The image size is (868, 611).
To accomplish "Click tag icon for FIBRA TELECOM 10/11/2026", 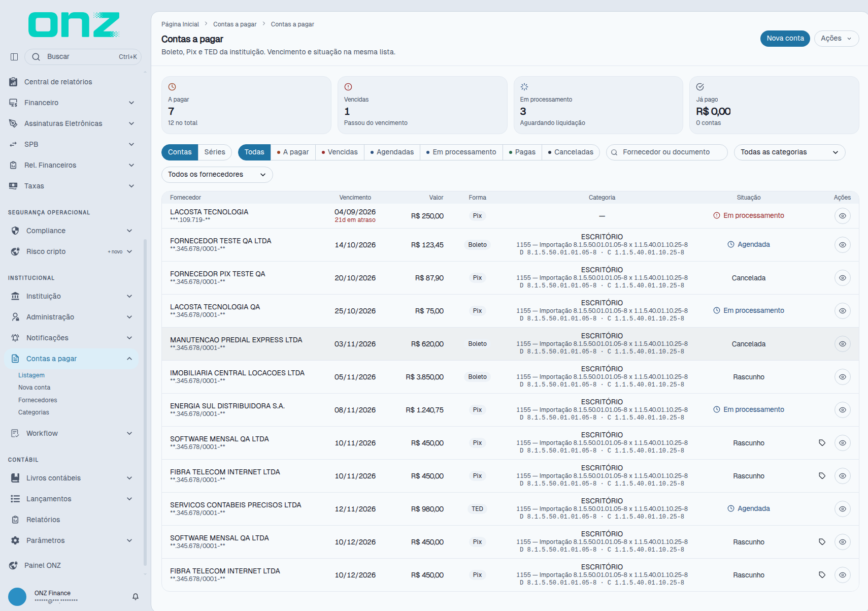I will tap(822, 476).
